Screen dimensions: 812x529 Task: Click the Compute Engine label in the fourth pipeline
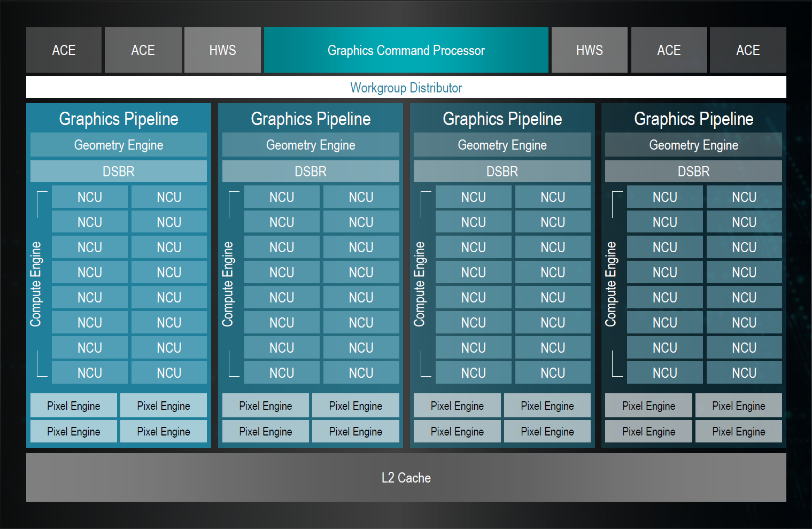pyautogui.click(x=610, y=284)
